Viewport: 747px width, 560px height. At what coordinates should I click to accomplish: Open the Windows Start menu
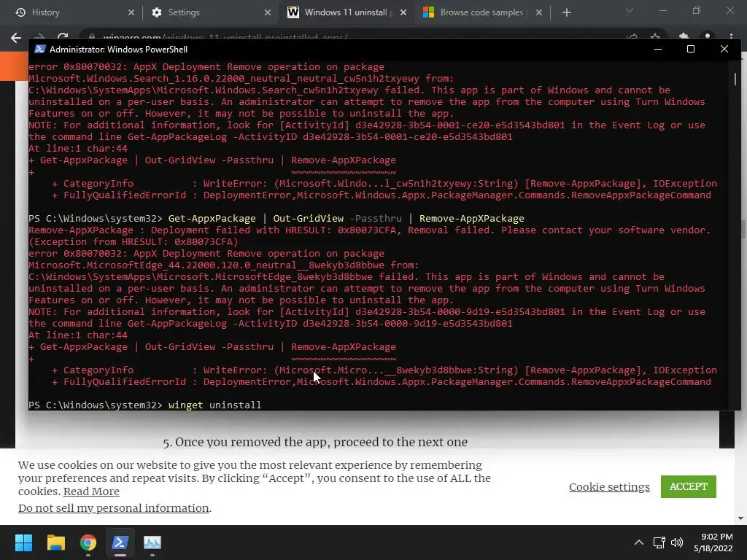click(23, 542)
